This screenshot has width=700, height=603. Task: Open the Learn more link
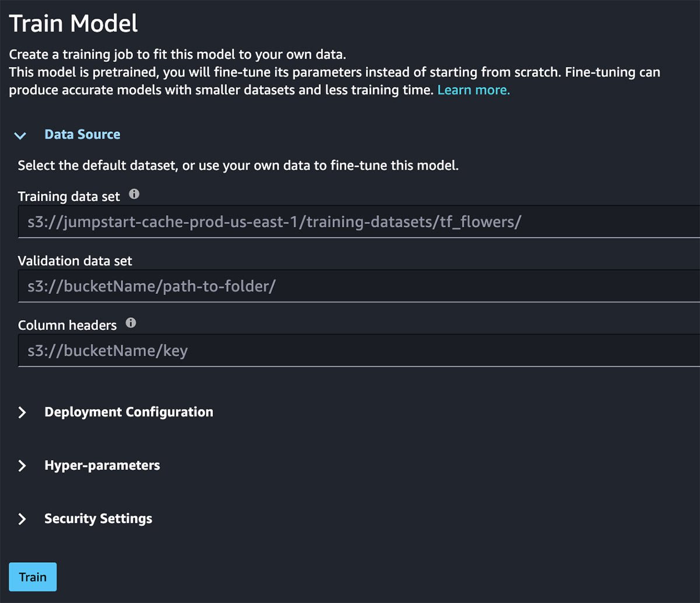(x=473, y=90)
